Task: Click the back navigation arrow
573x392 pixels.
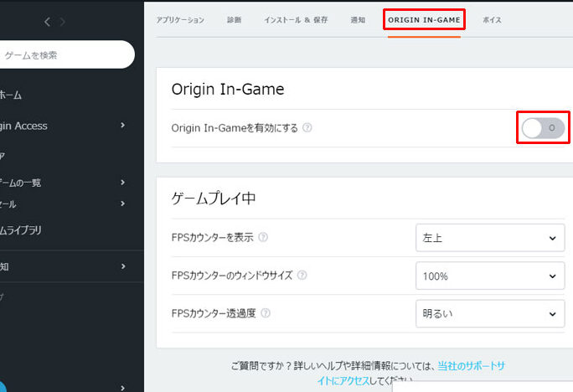Action: [47, 21]
